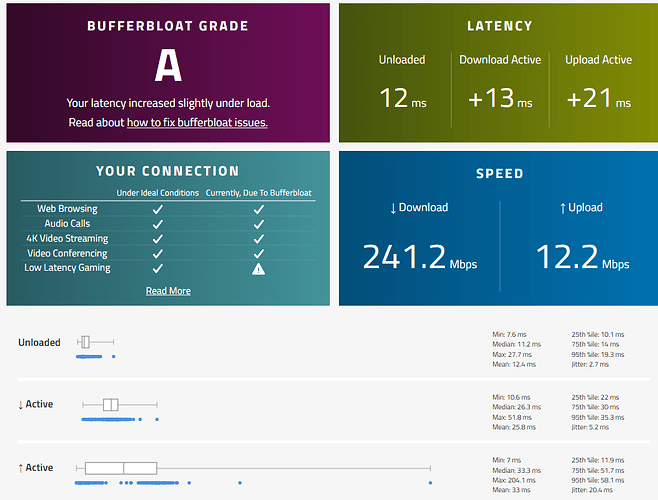Click the Unloaded latency label in Latency panel
This screenshot has width=658, height=500.
click(402, 60)
